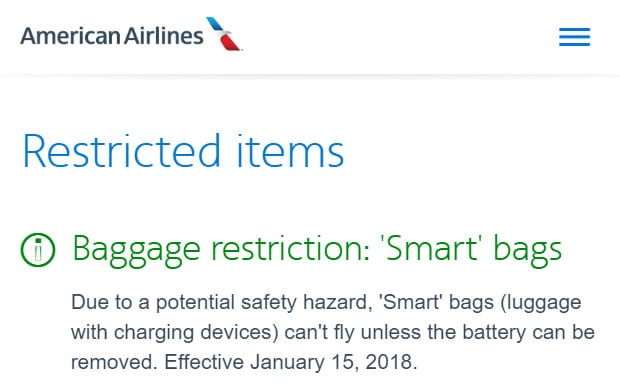This screenshot has width=620, height=388.
Task: Click the American Airlines eagle logo symbol
Action: (x=224, y=34)
